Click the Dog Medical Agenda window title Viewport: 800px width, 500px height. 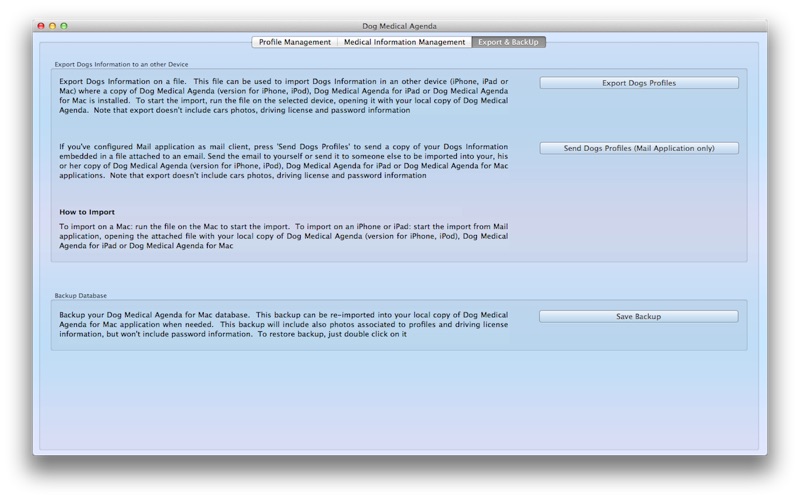tap(399, 26)
